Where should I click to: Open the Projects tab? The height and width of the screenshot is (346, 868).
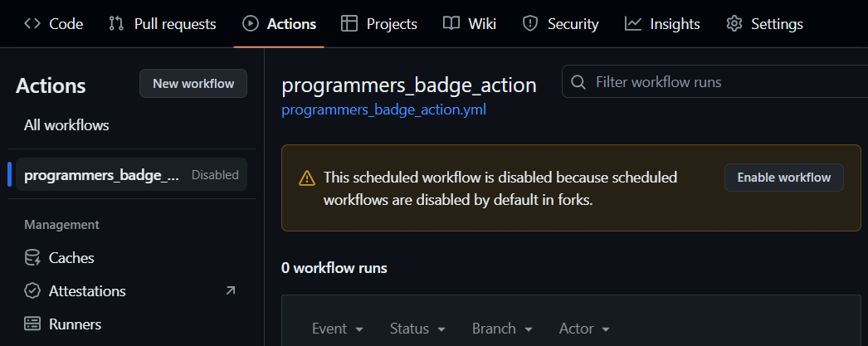379,24
